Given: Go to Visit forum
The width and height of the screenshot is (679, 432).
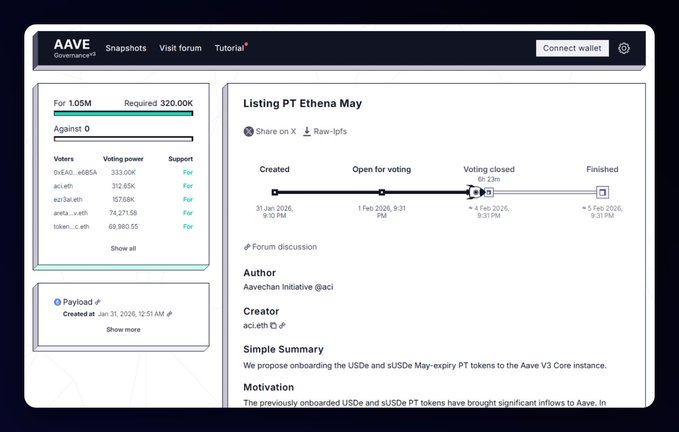Looking at the screenshot, I should point(180,48).
